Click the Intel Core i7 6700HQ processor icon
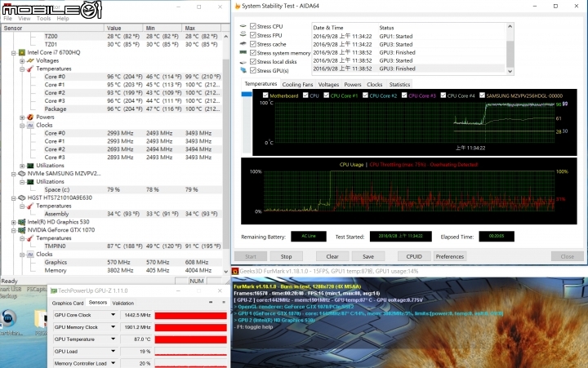 22,52
